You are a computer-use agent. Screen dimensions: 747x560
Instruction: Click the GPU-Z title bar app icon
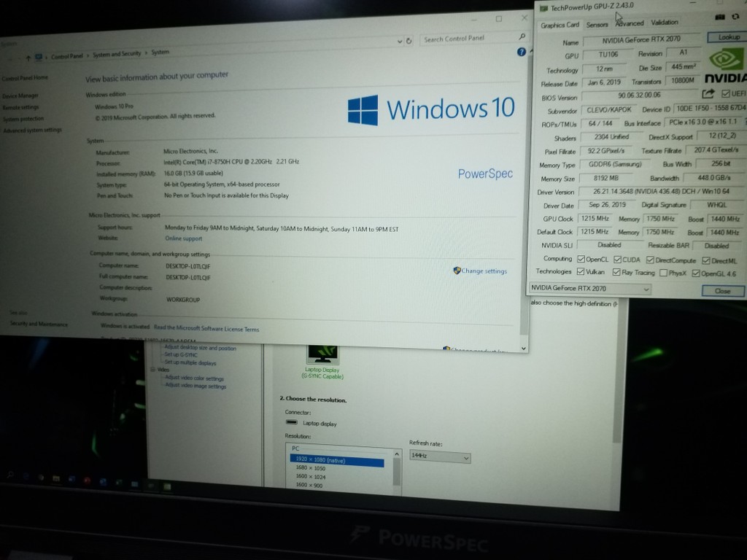coord(543,8)
